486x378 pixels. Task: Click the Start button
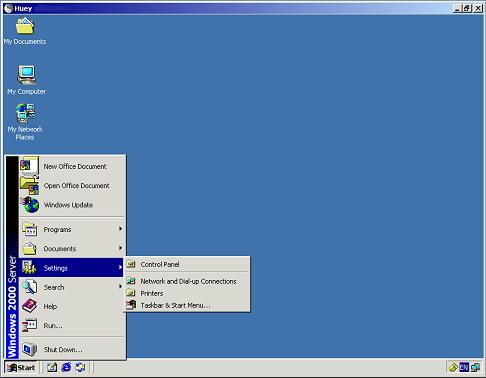pos(21,367)
